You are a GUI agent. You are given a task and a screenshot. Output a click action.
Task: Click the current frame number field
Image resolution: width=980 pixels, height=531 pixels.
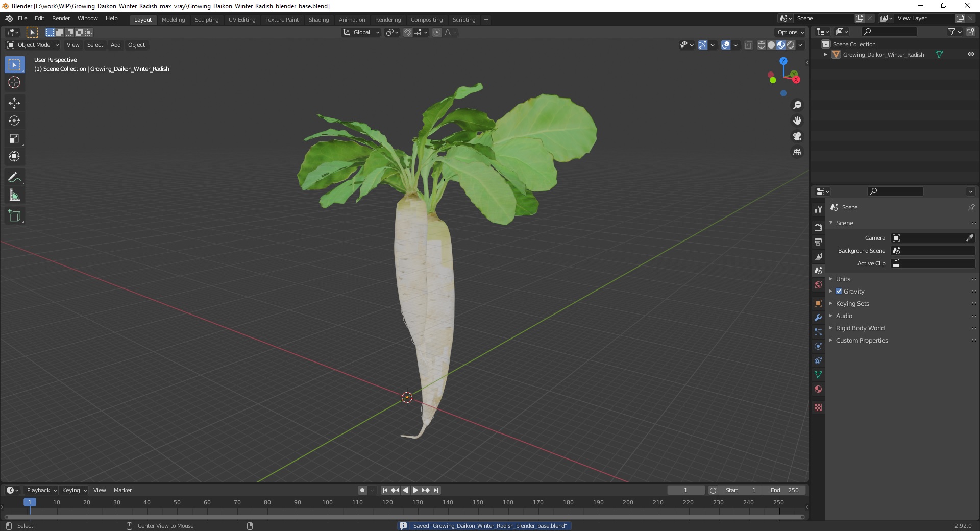(x=685, y=490)
